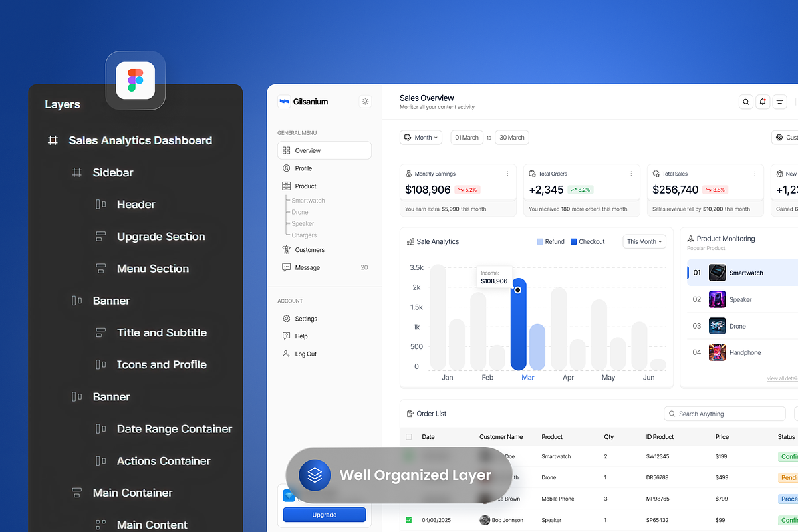Click the -5.2% red trend badge
798x532 pixels.
point(468,190)
